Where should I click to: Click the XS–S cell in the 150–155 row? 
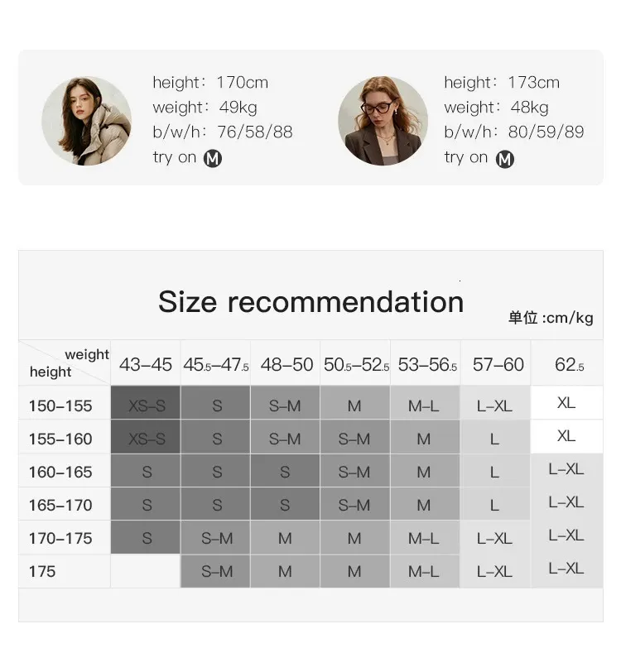coord(147,406)
